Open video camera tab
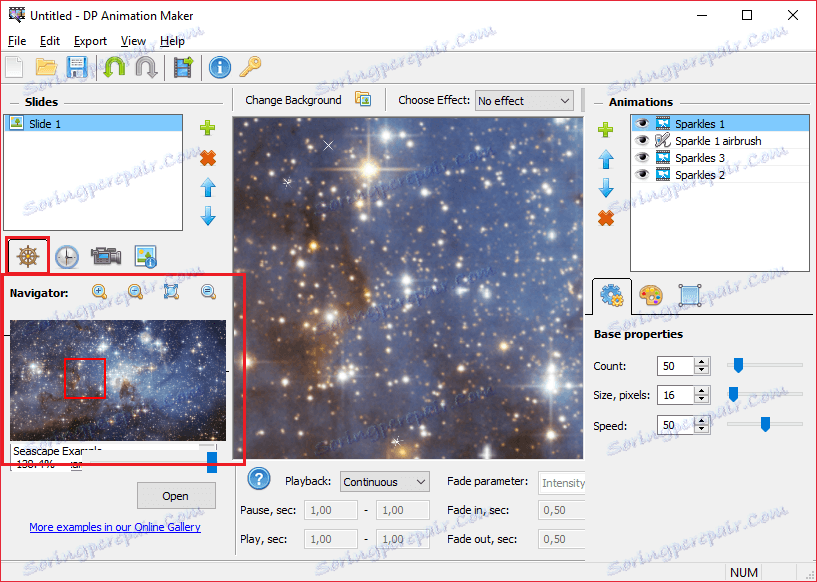The height and width of the screenshot is (582, 817). click(x=106, y=256)
